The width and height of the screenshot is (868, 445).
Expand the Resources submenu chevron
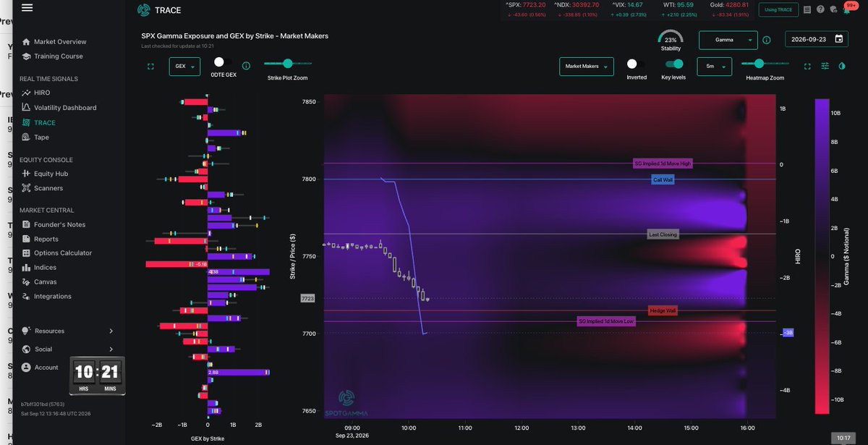click(111, 331)
